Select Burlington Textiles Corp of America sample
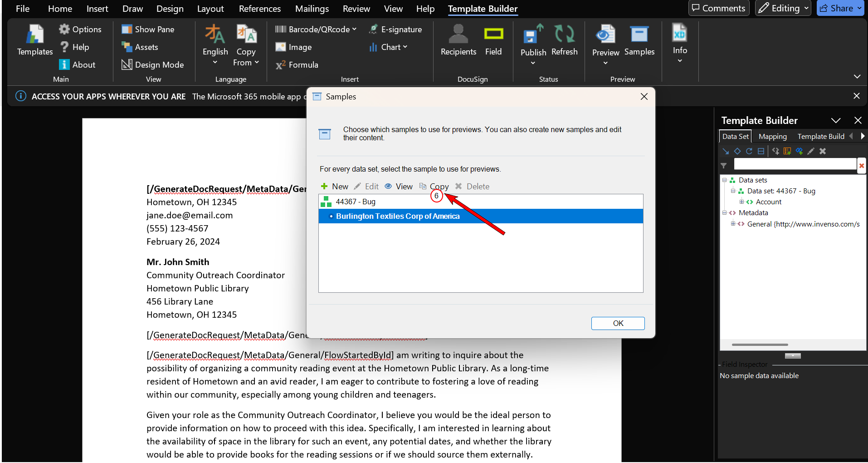The image size is (868, 463). (x=481, y=216)
